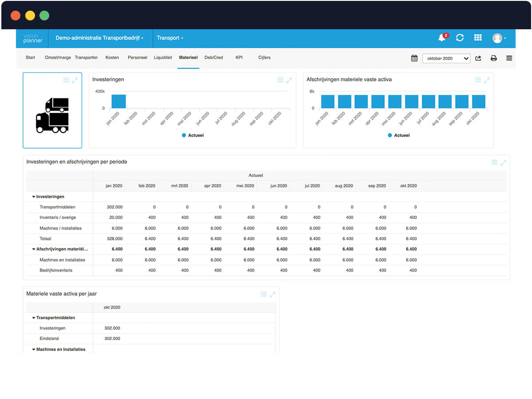This screenshot has width=532, height=399.
Task: Click the jan 2020 bar in Investeringen chart
Action: click(118, 102)
